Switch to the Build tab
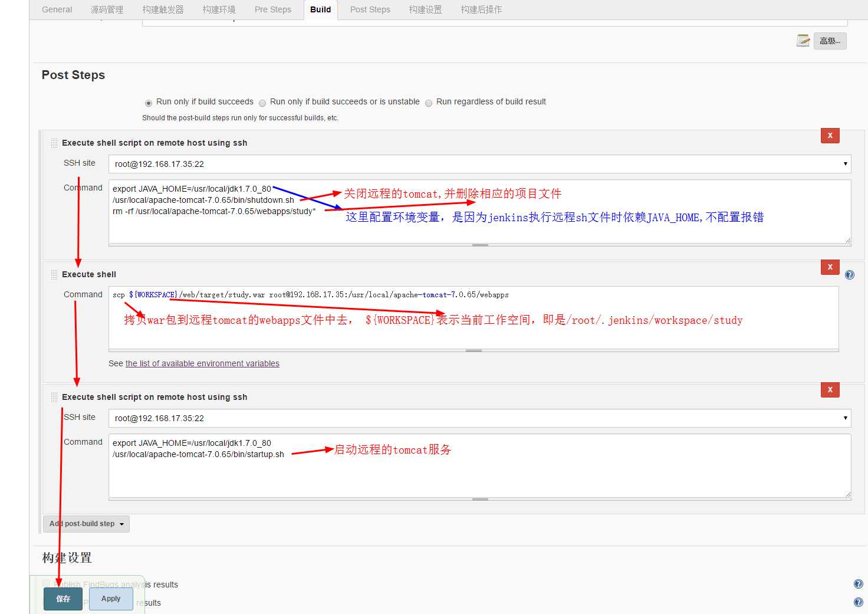Image resolution: width=868 pixels, height=614 pixels. click(x=321, y=9)
